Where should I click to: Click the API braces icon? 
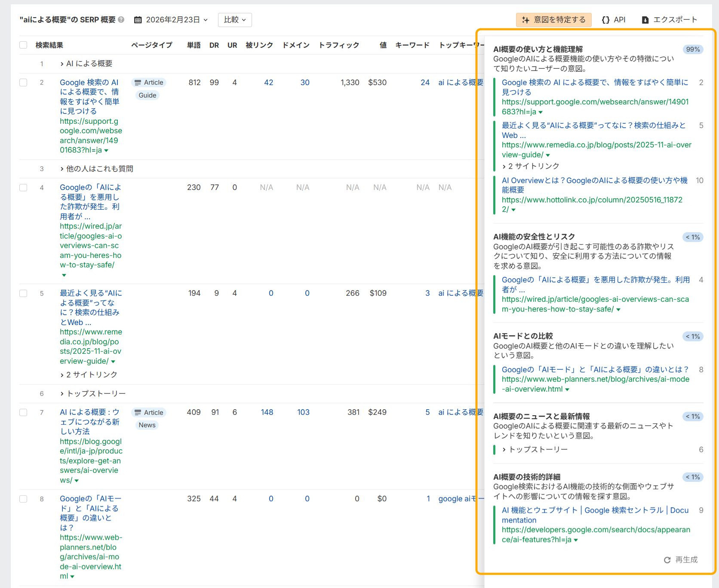[606, 19]
